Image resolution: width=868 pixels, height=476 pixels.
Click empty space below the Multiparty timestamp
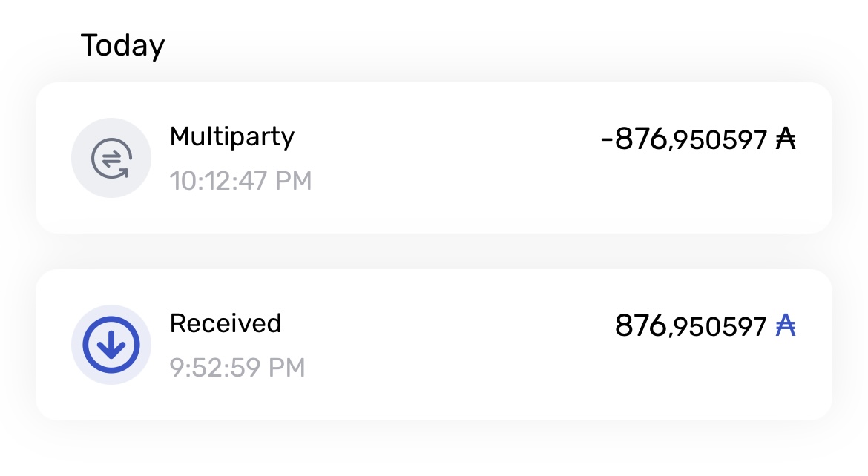click(x=240, y=214)
